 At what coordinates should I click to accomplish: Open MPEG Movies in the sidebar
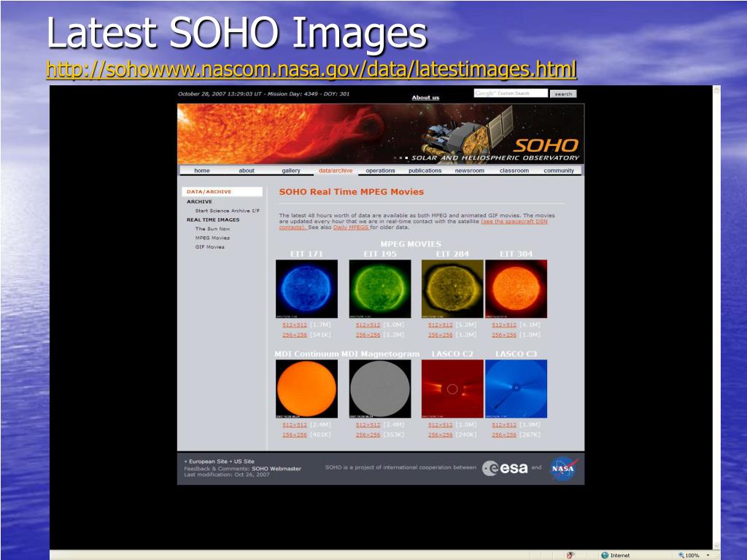pyautogui.click(x=212, y=238)
